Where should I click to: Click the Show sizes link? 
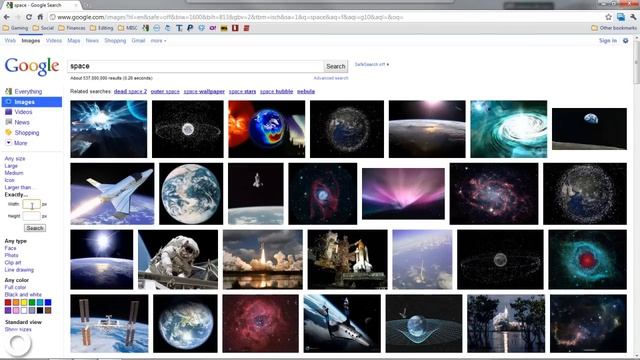18,329
